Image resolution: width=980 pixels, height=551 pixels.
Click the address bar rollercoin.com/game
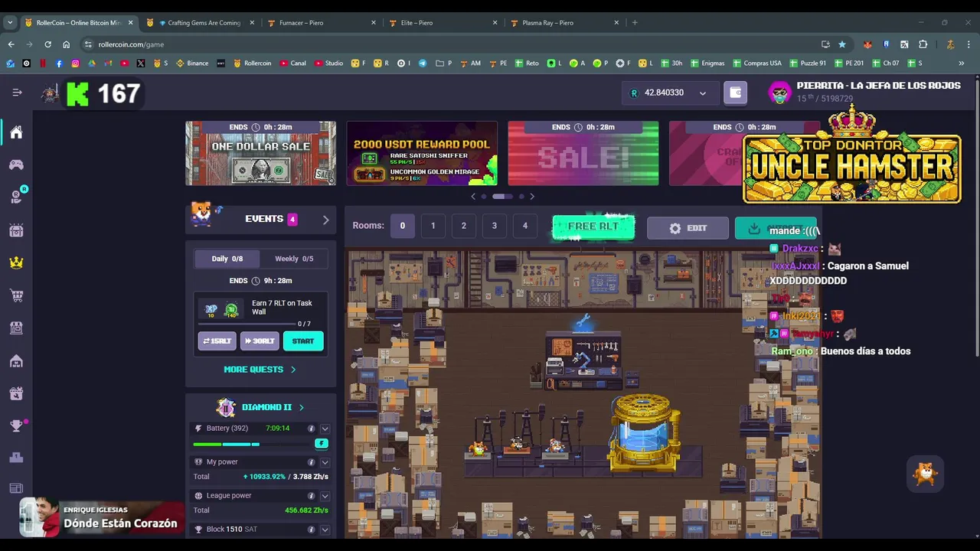444,44
